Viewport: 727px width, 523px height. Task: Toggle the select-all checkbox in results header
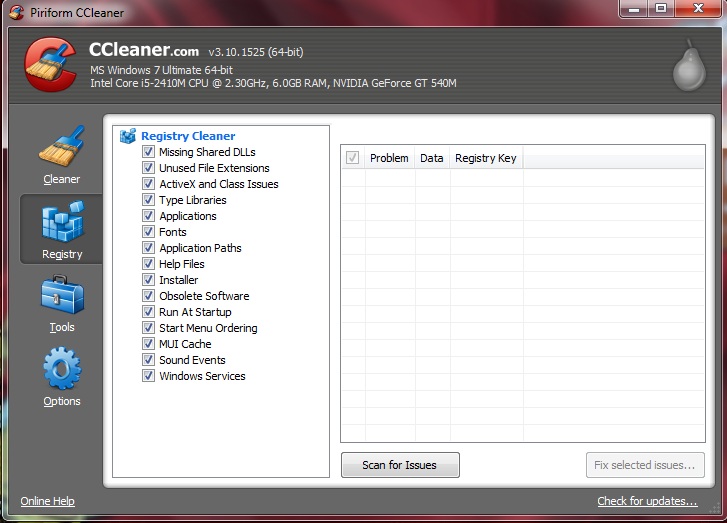click(352, 158)
